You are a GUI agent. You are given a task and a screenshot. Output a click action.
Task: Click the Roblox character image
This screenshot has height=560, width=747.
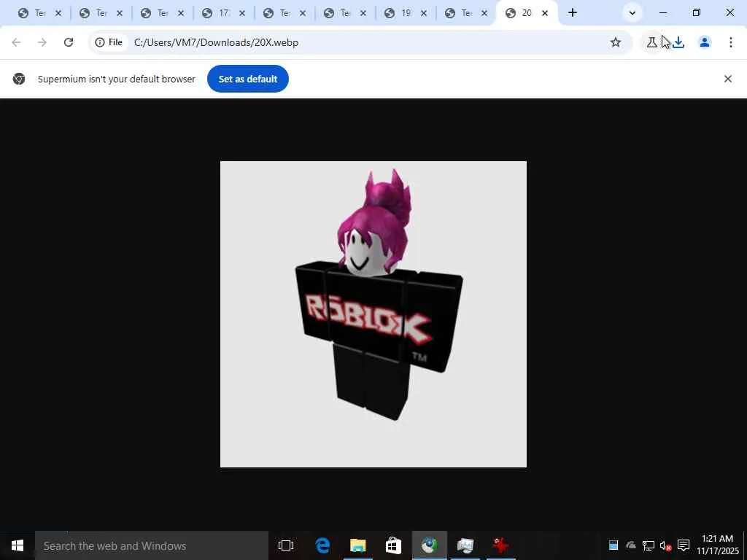(373, 314)
